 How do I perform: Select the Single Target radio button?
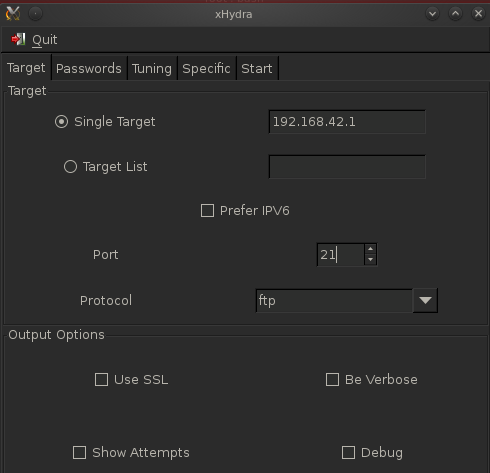point(62,122)
